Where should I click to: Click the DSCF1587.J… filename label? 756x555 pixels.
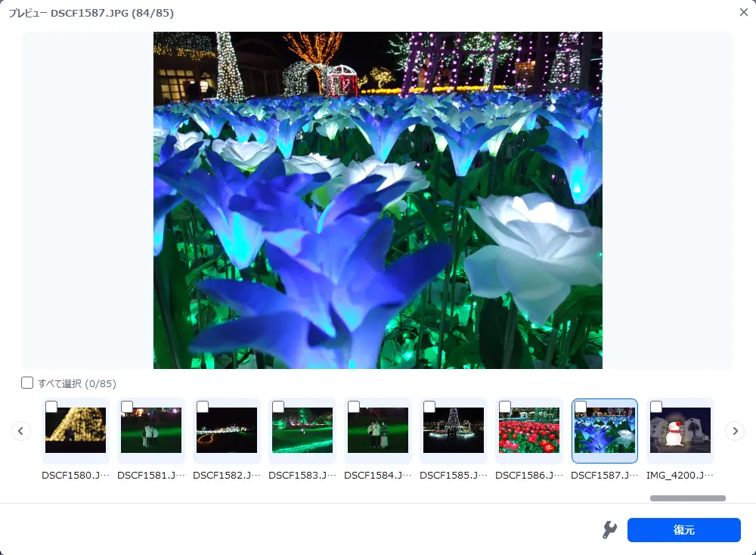[x=605, y=475]
